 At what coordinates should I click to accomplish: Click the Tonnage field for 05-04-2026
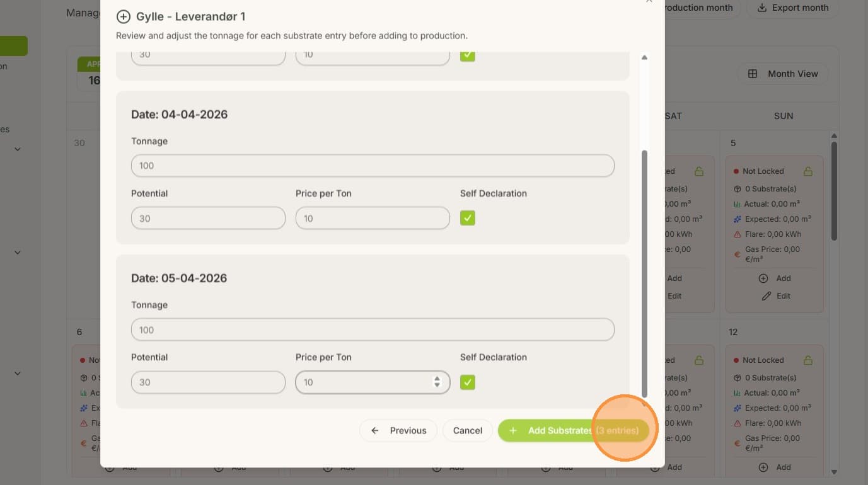tap(373, 329)
